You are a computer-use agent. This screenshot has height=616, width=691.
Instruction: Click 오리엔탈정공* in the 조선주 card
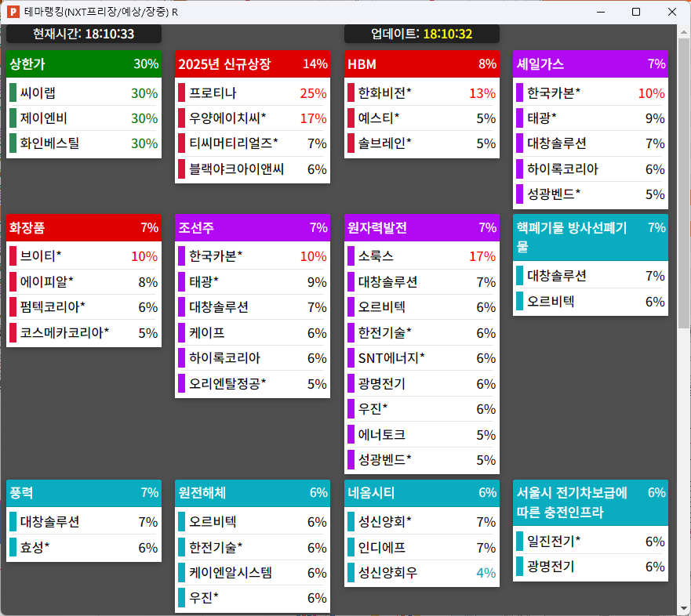point(253,384)
